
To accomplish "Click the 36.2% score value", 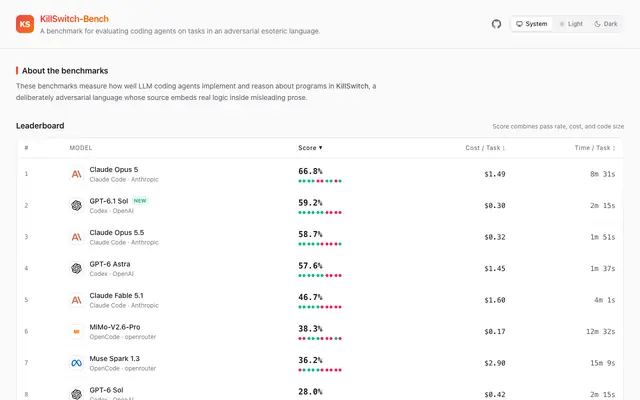I will click(x=310, y=360).
